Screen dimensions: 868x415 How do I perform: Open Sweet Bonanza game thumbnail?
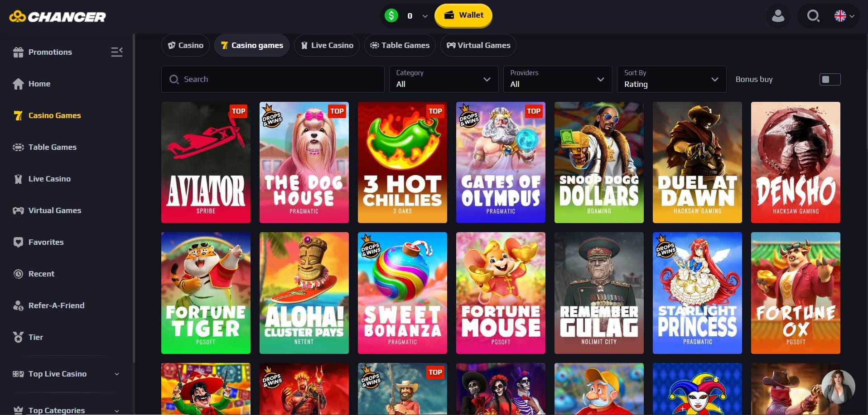[x=402, y=293]
